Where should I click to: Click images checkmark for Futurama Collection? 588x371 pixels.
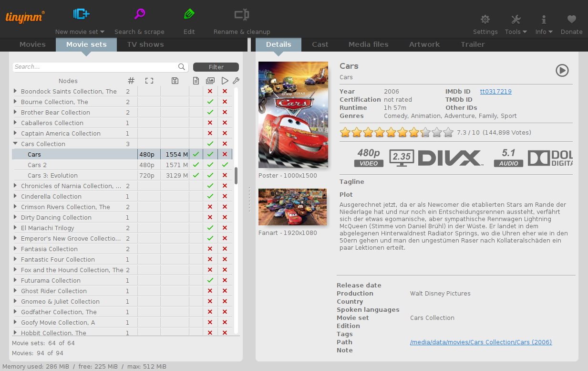pyautogui.click(x=210, y=280)
